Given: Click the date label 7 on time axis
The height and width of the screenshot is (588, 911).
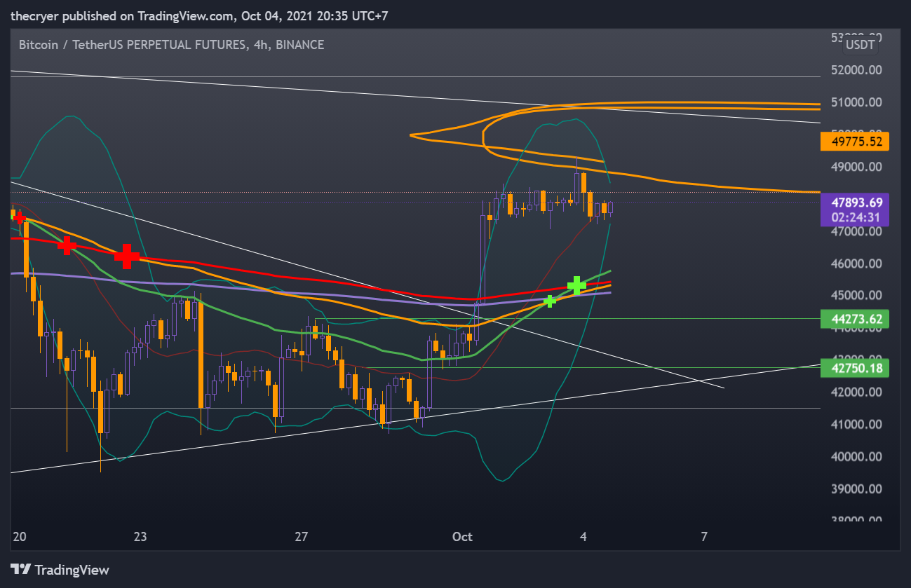Looking at the screenshot, I should point(704,538).
